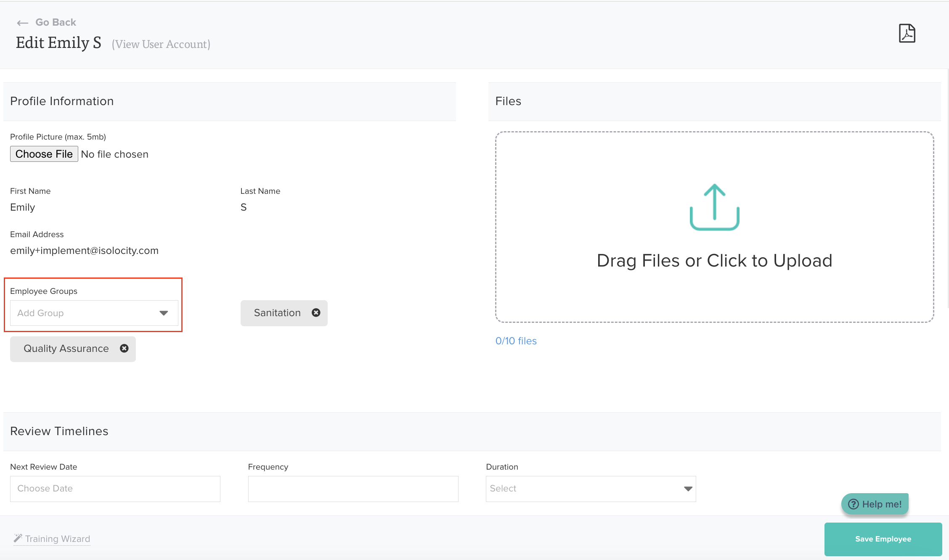
Task: Open the Training Wizard link
Action: tap(58, 539)
